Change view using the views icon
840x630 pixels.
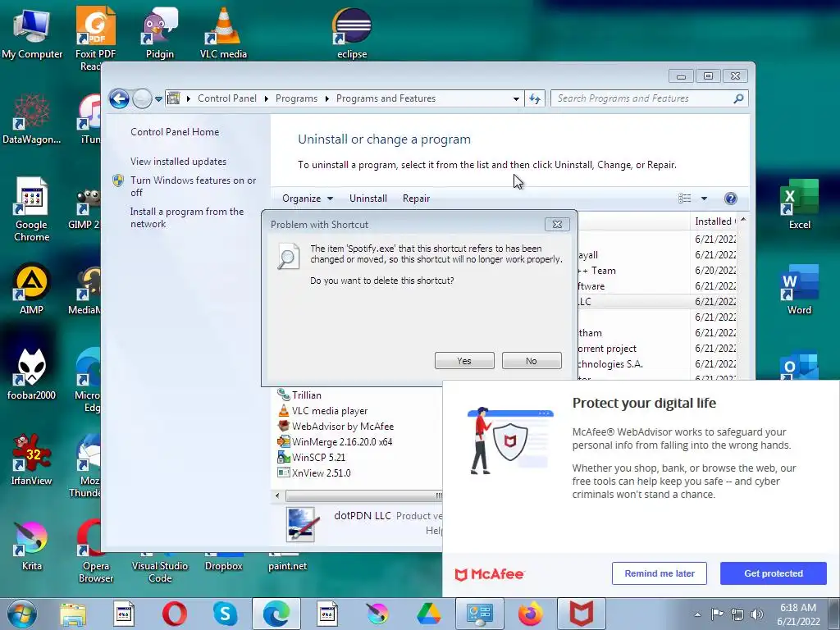[x=685, y=199]
